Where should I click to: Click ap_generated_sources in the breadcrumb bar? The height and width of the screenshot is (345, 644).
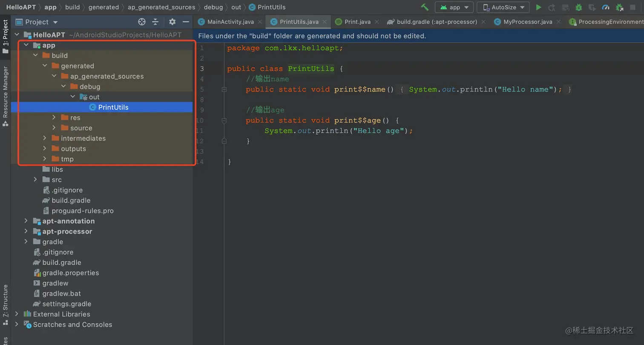click(161, 7)
